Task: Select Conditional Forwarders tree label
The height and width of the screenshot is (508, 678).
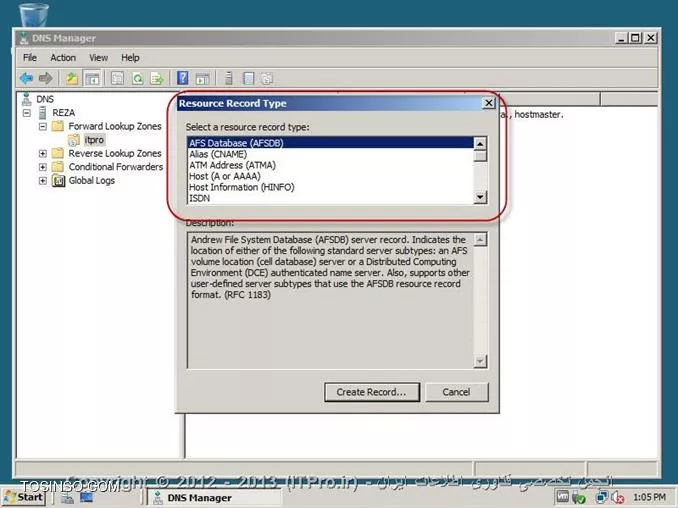Action: point(116,166)
